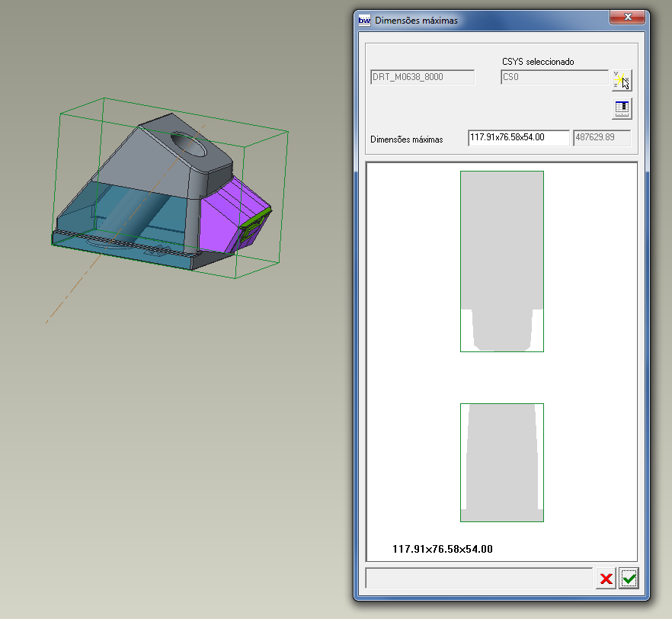Click the 'Dimensões máximas' field label

point(406,140)
